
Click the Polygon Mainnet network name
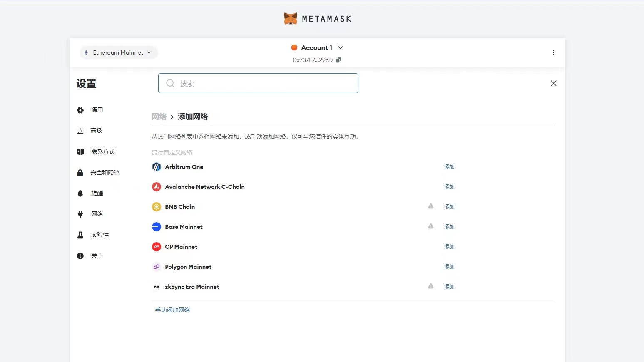[x=188, y=267]
